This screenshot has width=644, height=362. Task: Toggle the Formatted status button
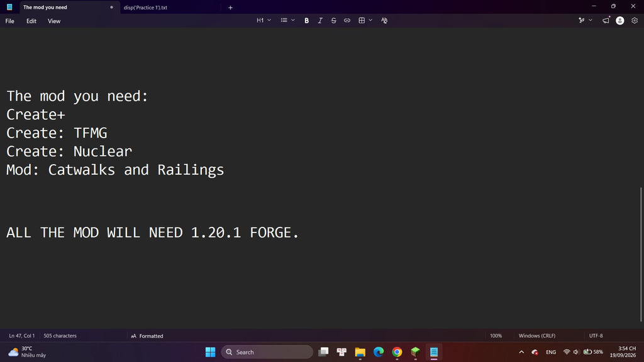147,336
